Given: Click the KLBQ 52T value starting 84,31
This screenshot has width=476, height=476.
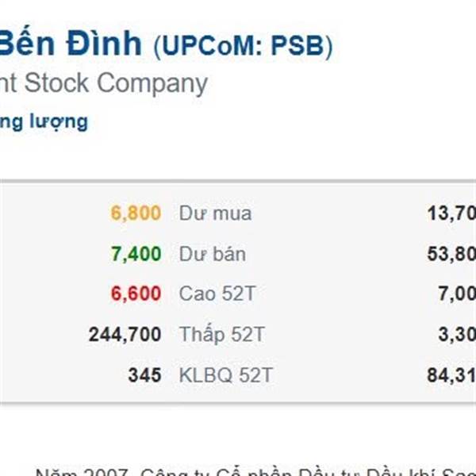Looking at the screenshot, I should [451, 375].
